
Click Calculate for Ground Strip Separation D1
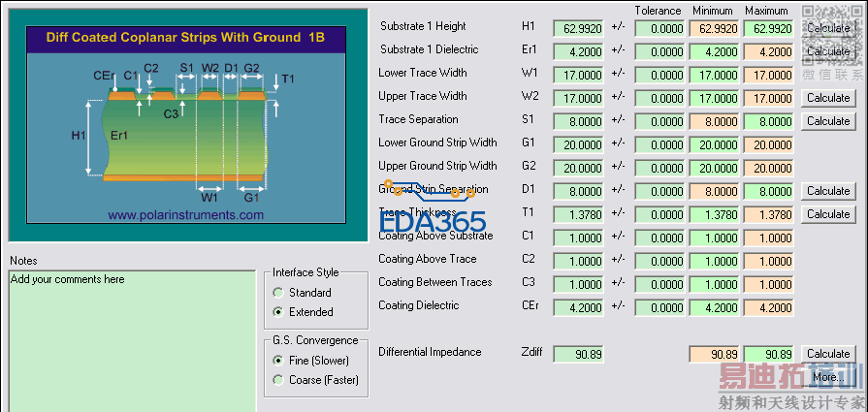coord(828,191)
